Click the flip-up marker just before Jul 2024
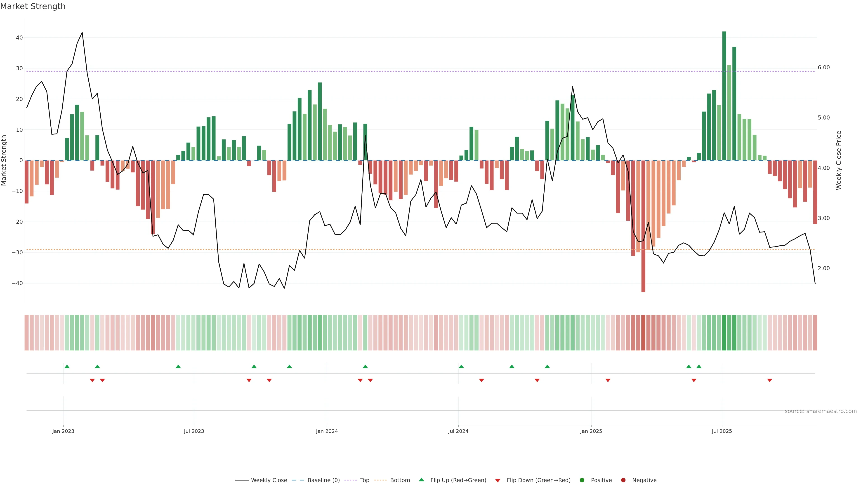The image size is (868, 488). [461, 366]
